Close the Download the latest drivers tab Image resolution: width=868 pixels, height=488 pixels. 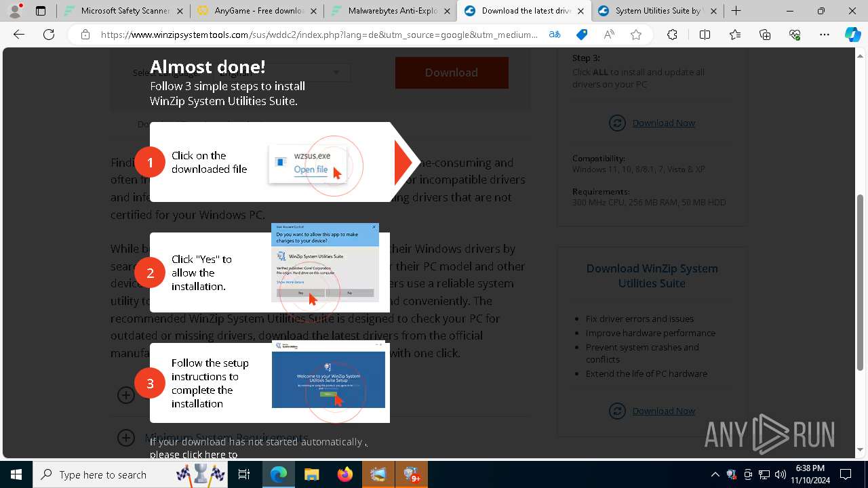click(580, 11)
